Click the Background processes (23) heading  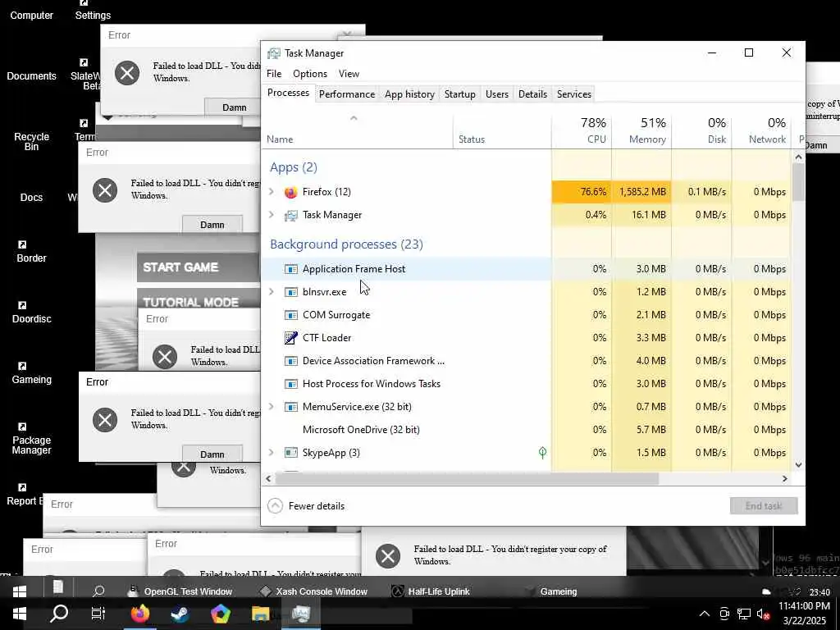click(x=346, y=244)
